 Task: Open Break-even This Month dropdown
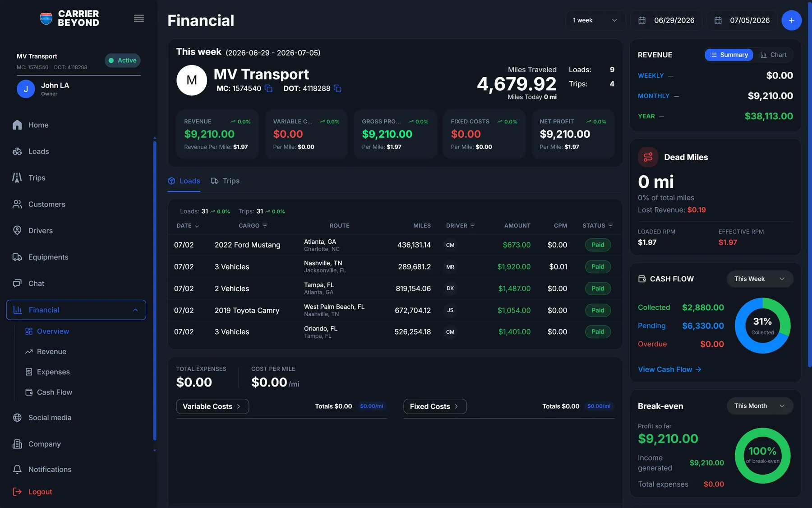pos(760,406)
